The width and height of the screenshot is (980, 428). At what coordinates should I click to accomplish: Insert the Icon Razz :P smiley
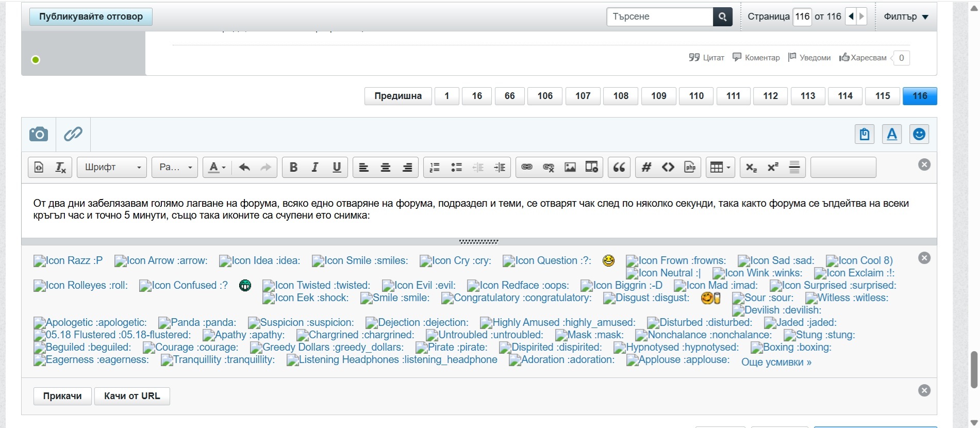tap(68, 261)
